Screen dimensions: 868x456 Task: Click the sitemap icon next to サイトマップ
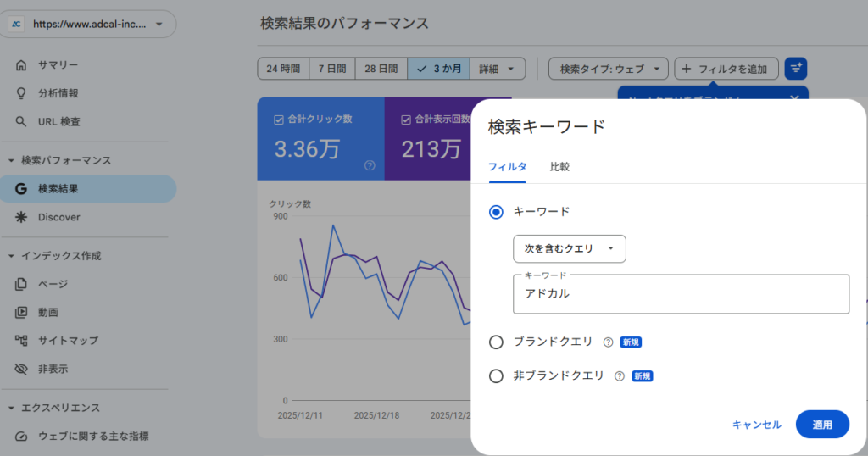tap(21, 341)
